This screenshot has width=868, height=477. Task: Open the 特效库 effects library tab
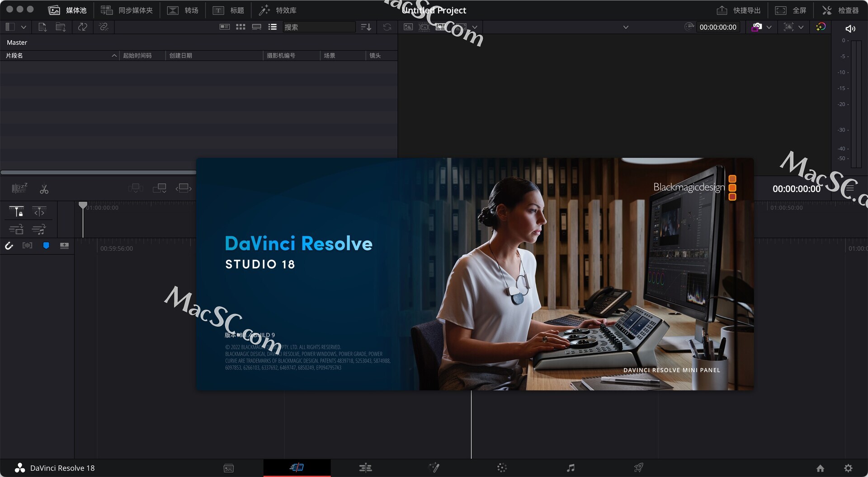[278, 10]
